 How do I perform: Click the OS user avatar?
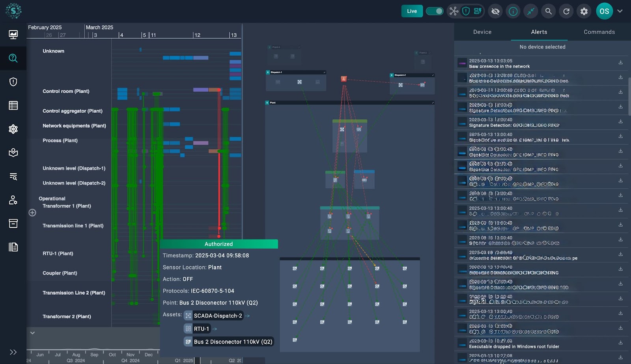(x=604, y=11)
